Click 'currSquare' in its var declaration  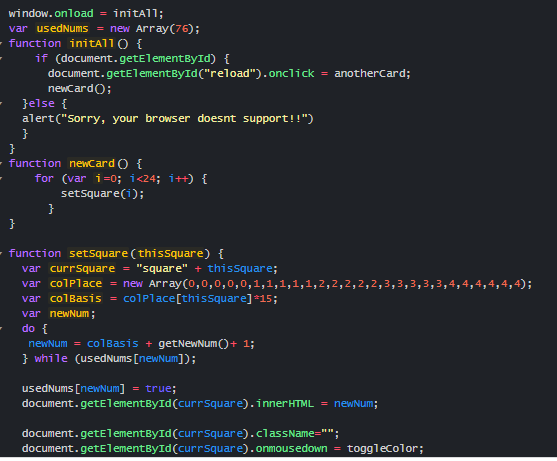[x=82, y=269]
